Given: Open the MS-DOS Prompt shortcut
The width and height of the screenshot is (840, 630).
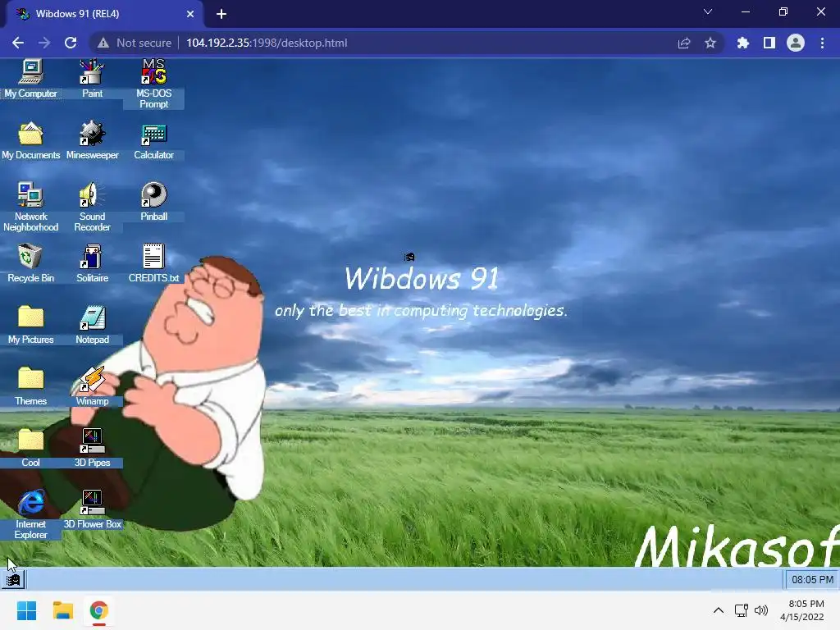Looking at the screenshot, I should coord(153,84).
